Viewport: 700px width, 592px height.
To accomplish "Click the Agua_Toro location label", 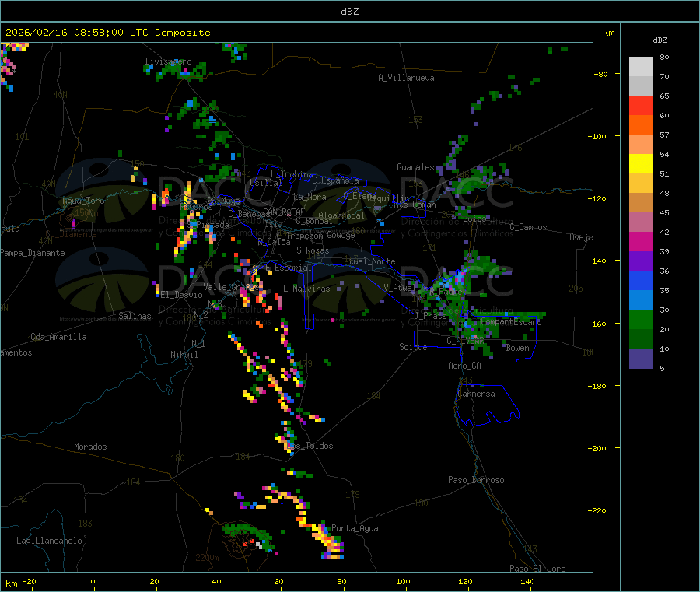I will coord(83,201).
